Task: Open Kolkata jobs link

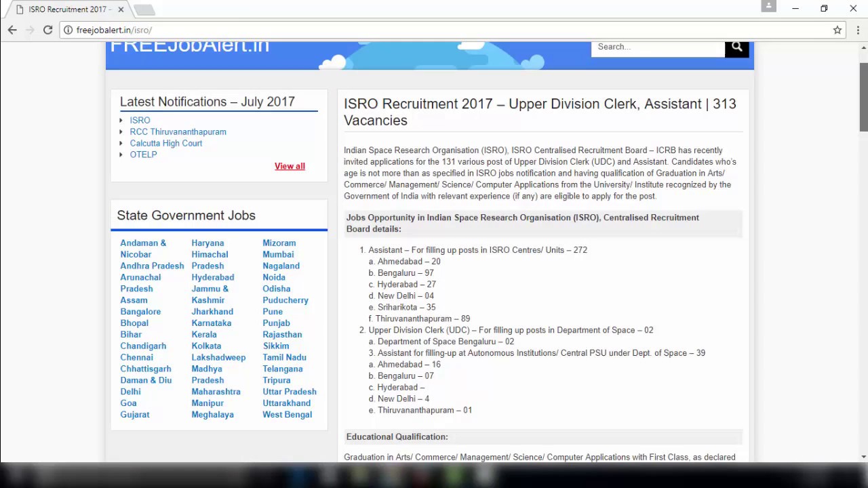Action: [x=206, y=346]
